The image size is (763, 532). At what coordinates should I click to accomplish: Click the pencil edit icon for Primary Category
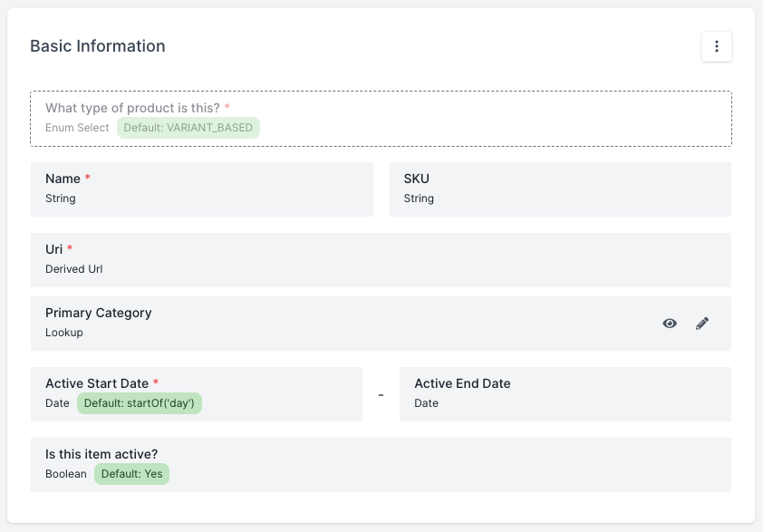point(702,324)
